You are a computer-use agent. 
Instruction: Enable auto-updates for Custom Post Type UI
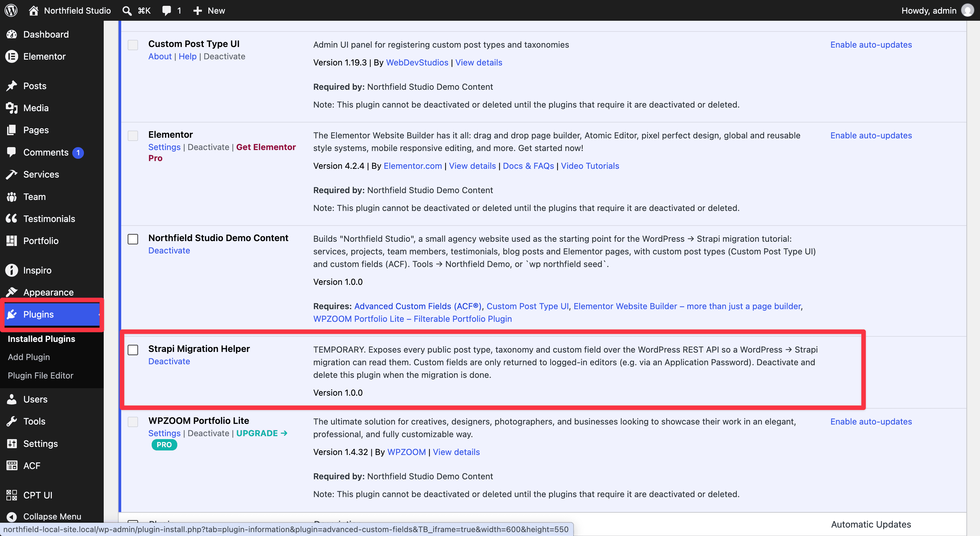pyautogui.click(x=871, y=44)
